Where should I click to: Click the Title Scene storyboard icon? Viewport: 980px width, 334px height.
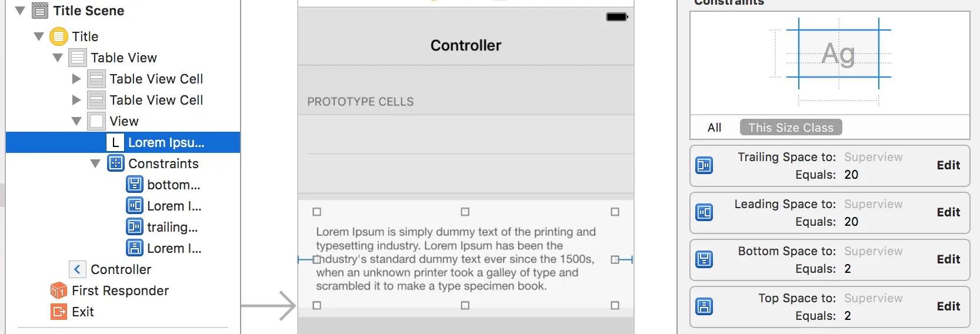[x=40, y=11]
